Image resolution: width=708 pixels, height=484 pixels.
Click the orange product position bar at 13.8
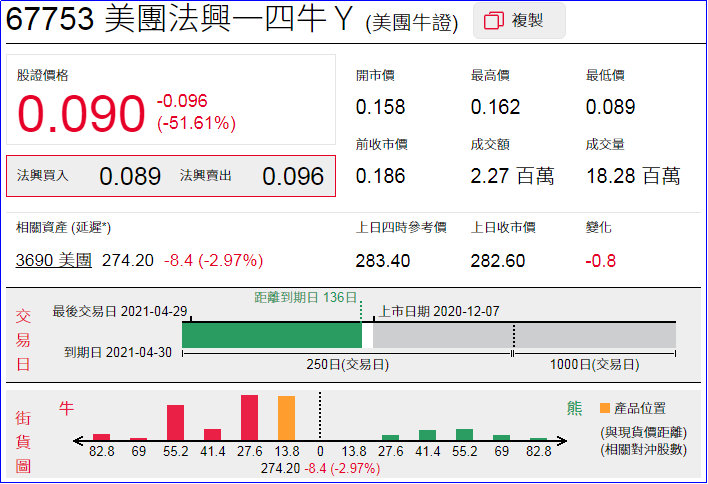tap(286, 418)
